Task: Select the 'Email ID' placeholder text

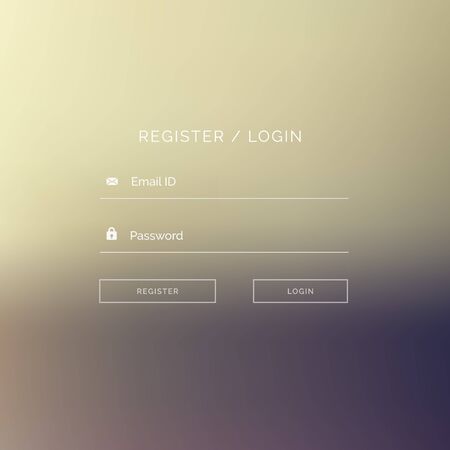Action: (x=153, y=182)
